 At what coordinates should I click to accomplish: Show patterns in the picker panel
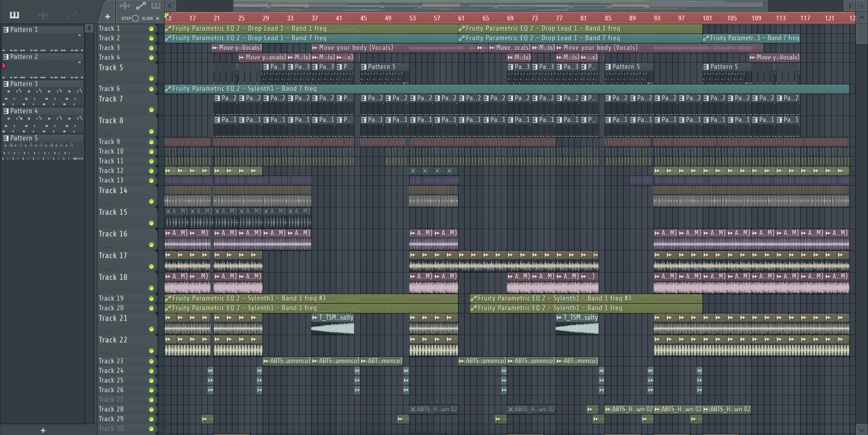coord(14,15)
